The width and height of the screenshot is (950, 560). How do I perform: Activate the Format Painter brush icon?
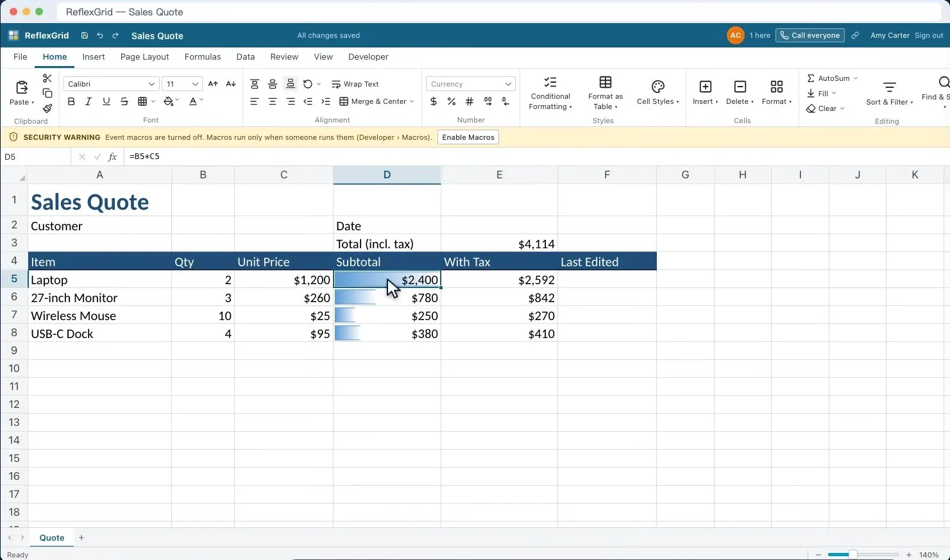[x=47, y=108]
